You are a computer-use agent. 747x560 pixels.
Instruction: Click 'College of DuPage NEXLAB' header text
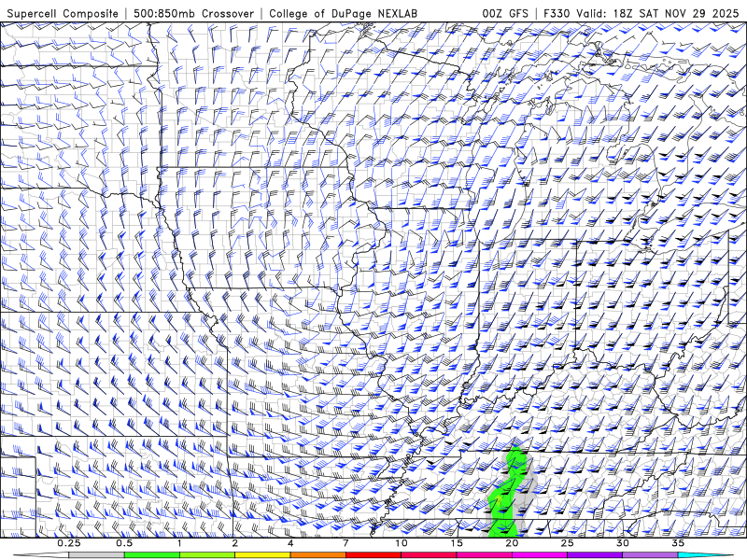[x=343, y=13]
